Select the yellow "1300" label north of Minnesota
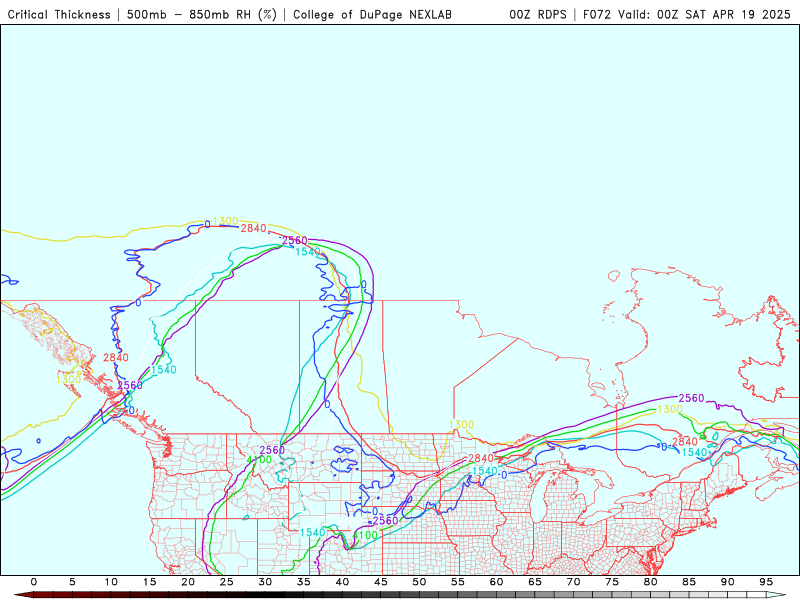Screen dimensions: 800x600 tap(461, 424)
